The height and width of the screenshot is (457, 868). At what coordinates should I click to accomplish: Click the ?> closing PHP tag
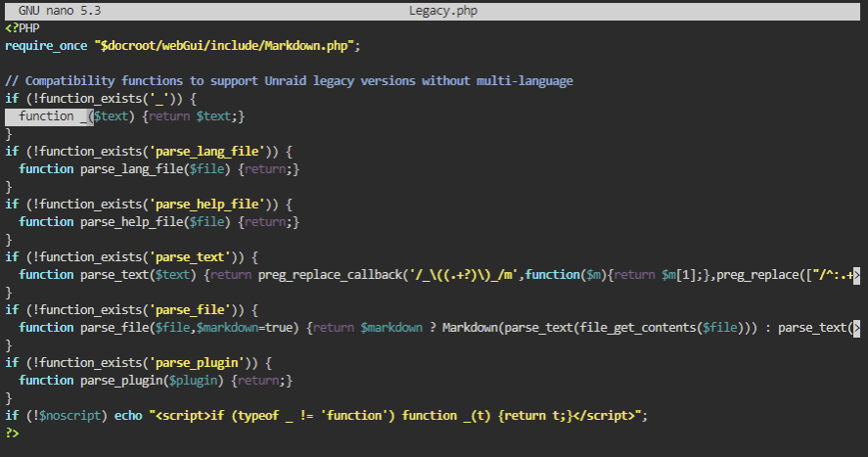[x=12, y=434]
